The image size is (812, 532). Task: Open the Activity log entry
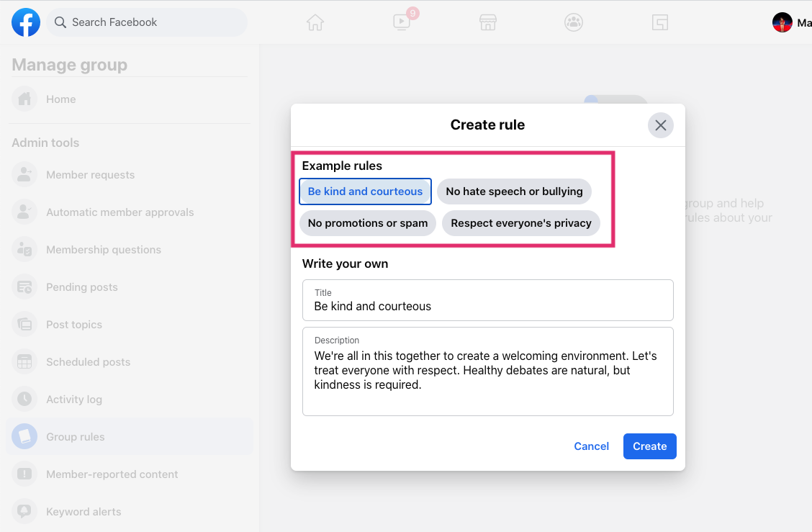point(130,399)
